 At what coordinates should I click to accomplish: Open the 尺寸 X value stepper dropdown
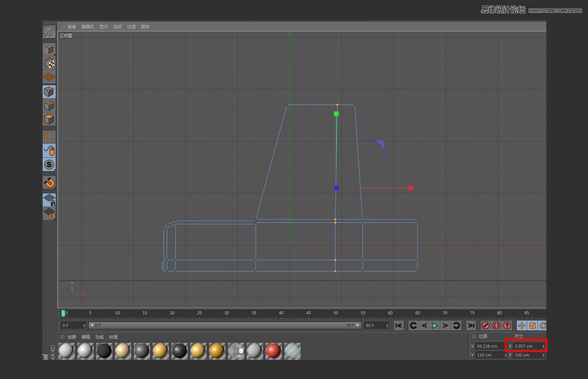[x=543, y=346]
